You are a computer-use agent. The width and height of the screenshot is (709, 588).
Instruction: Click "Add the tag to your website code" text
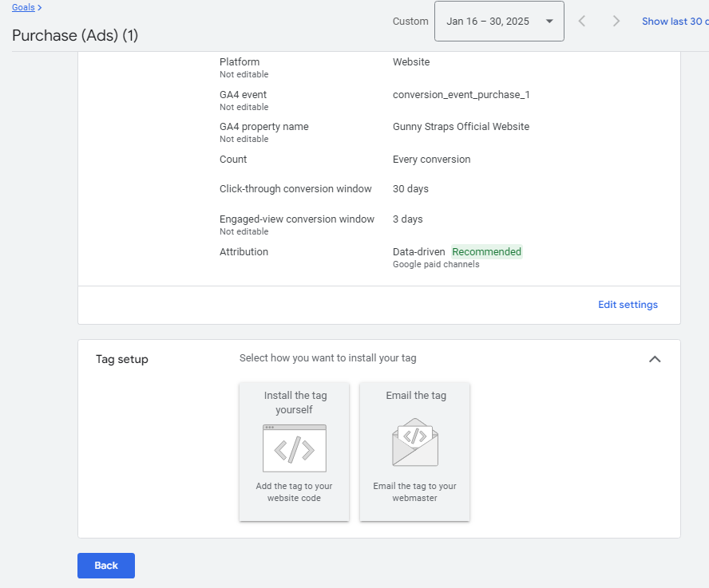tap(294, 492)
